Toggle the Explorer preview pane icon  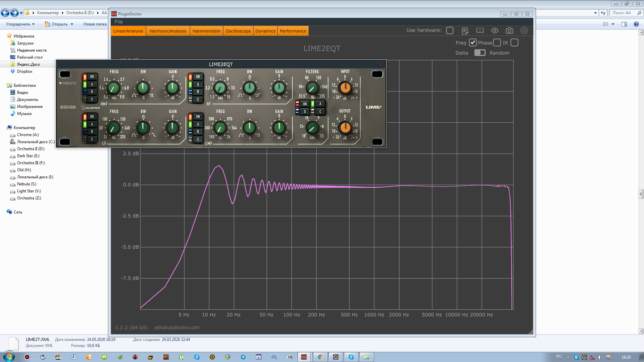(624, 24)
